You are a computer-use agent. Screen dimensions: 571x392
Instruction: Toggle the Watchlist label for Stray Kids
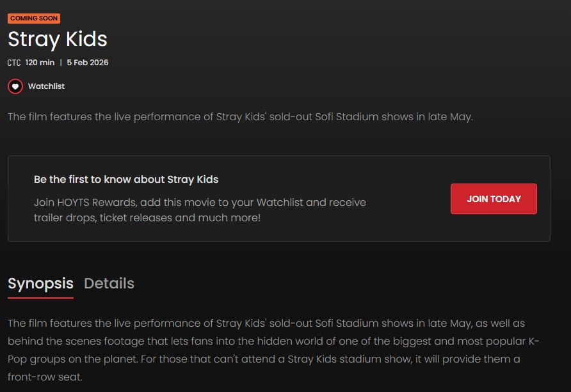pos(46,86)
